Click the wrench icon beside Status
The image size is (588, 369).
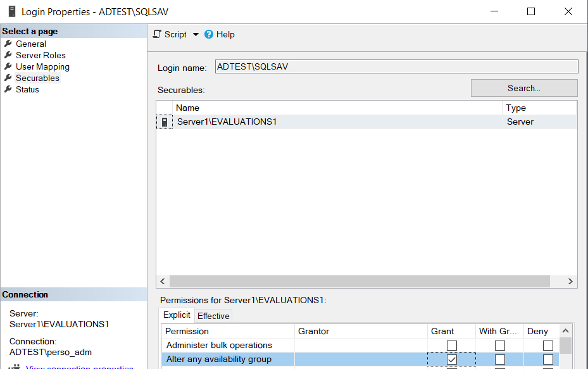8,89
